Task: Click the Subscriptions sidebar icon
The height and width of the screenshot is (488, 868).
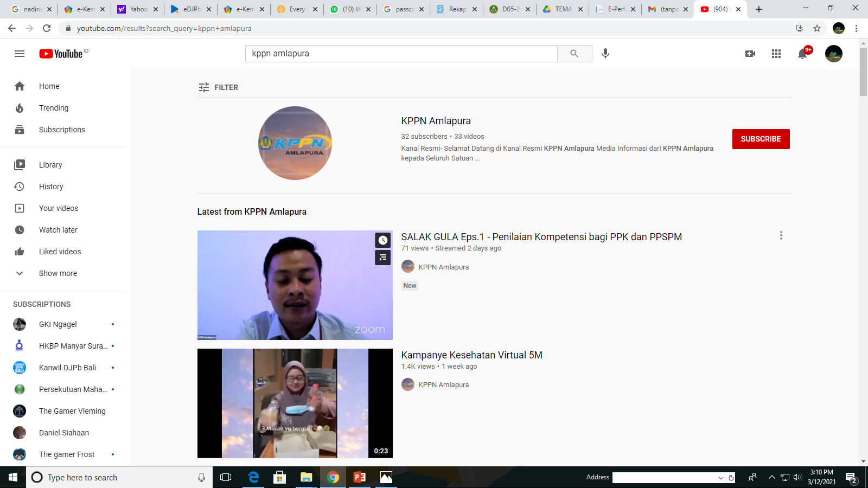Action: click(x=20, y=130)
